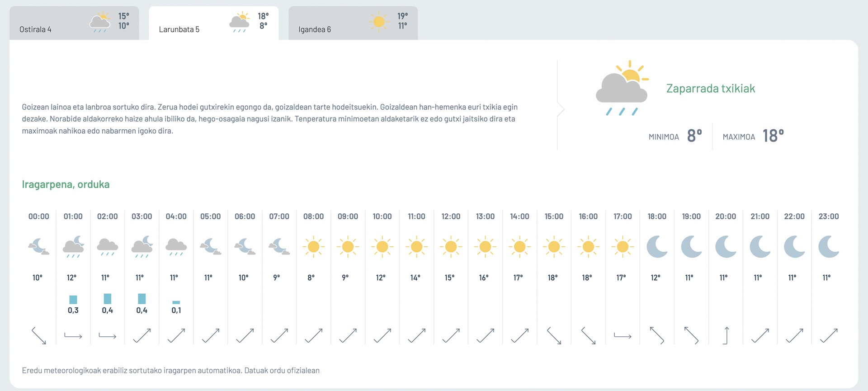Click the 0,1 precipitation value at 04:00
Screen dimensions: 868x391
[x=176, y=311]
